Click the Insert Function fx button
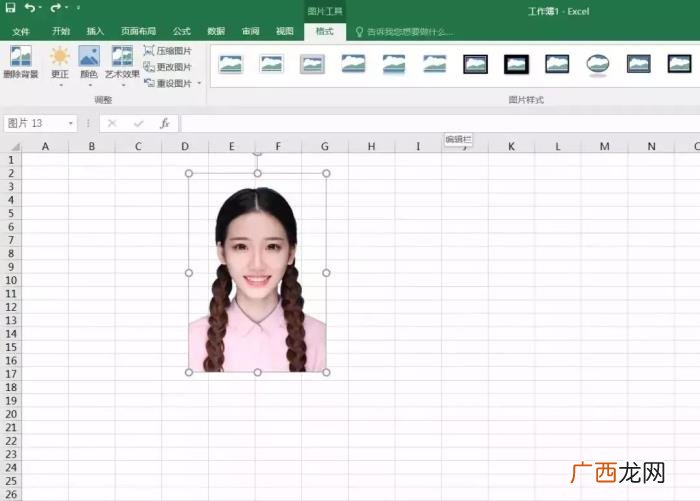Screen dimensions: 700x501 point(165,123)
